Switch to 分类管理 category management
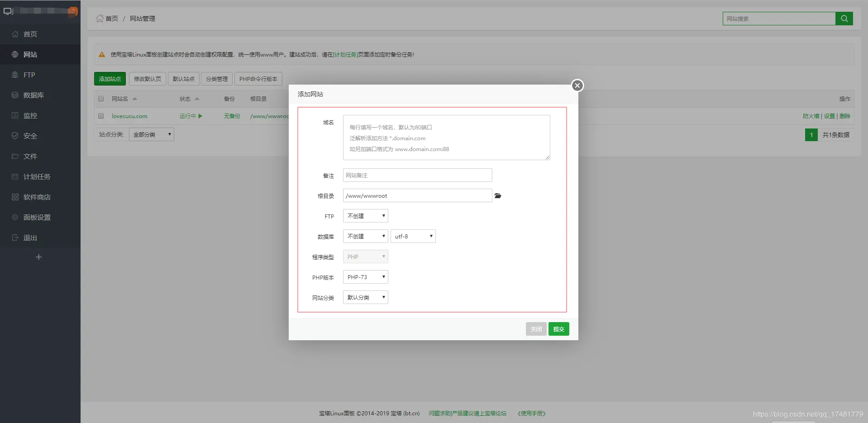Viewport: 868px width, 423px height. [x=216, y=78]
